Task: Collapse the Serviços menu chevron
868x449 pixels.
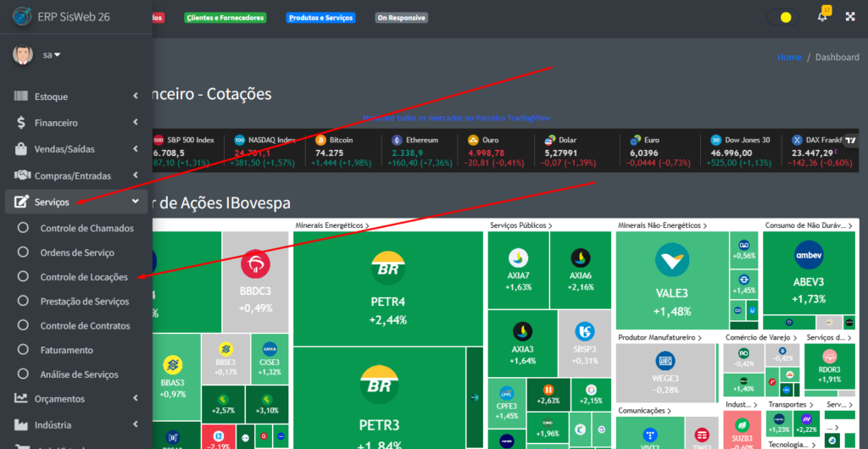Action: (136, 202)
